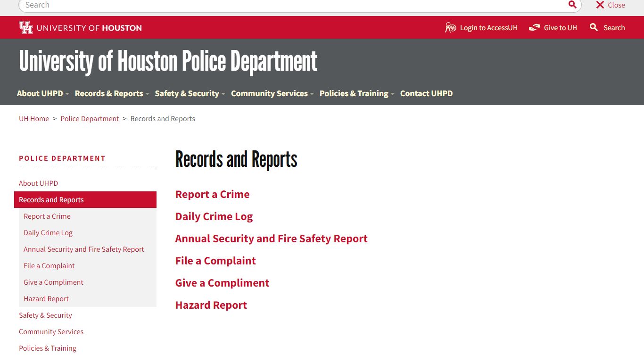644x362 pixels.
Task: Open University of Houston Police Department title
Action: 168,61
